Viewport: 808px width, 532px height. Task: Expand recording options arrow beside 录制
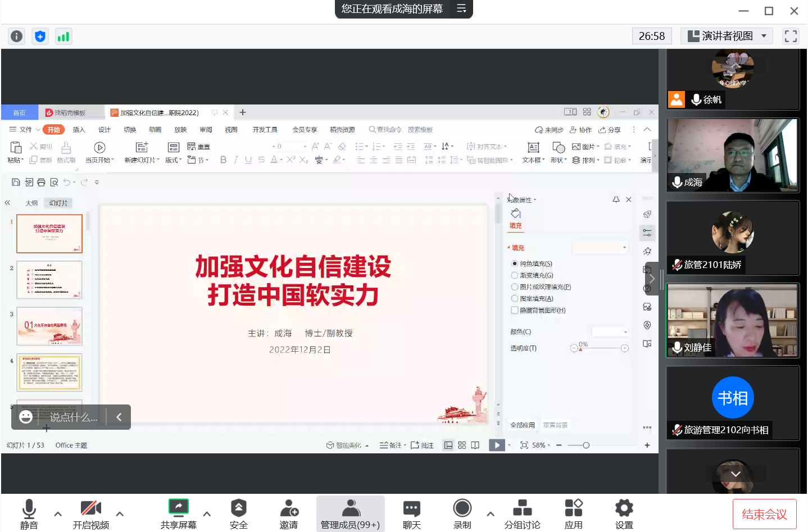point(491,513)
